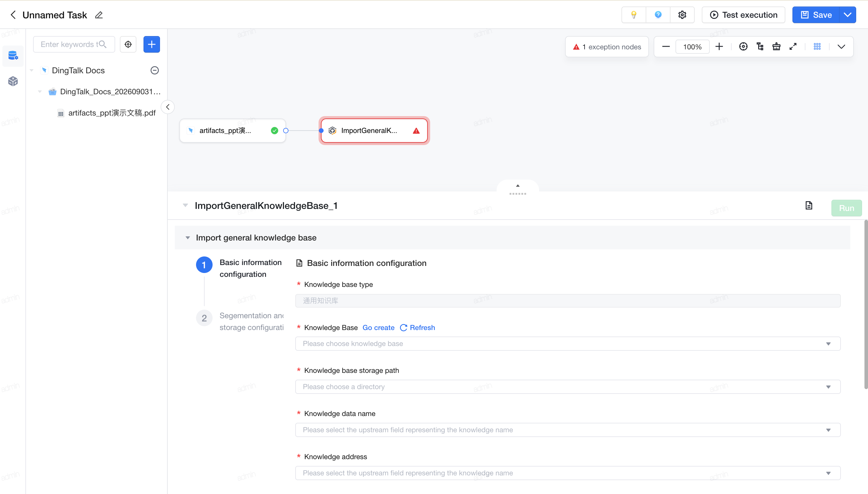Select the cube components sidebar icon
Screen dimensions: 868x494
13,82
